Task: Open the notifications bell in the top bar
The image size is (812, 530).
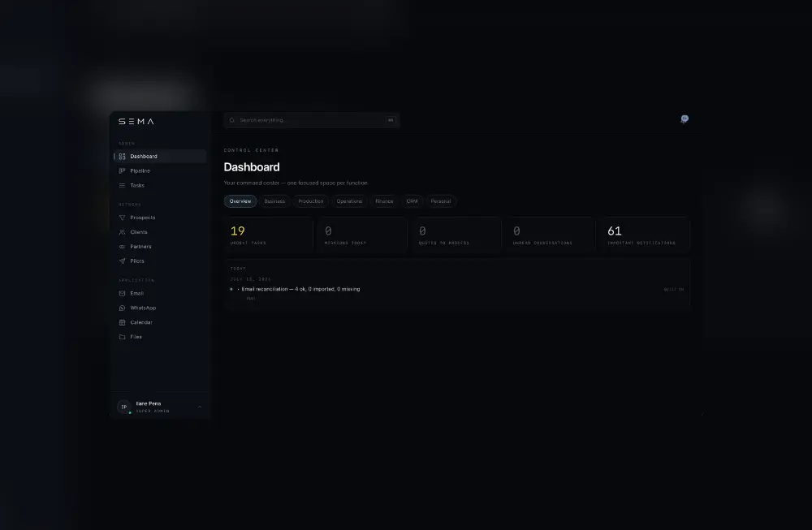Action: [684, 119]
